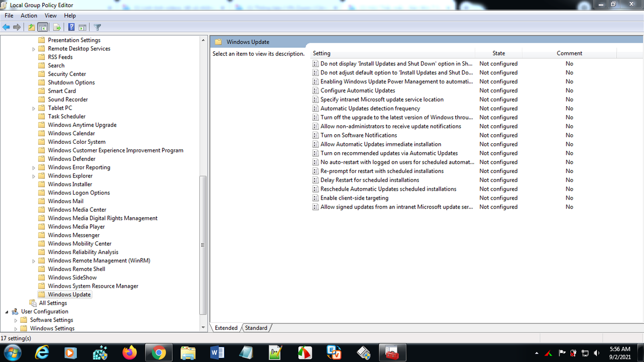Viewport: 644px width, 362px height.
Task: Open the Action menu
Action: (x=29, y=16)
